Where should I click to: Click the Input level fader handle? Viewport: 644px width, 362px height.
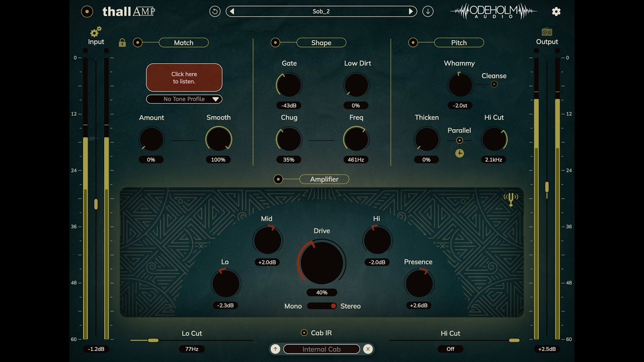tap(96, 204)
